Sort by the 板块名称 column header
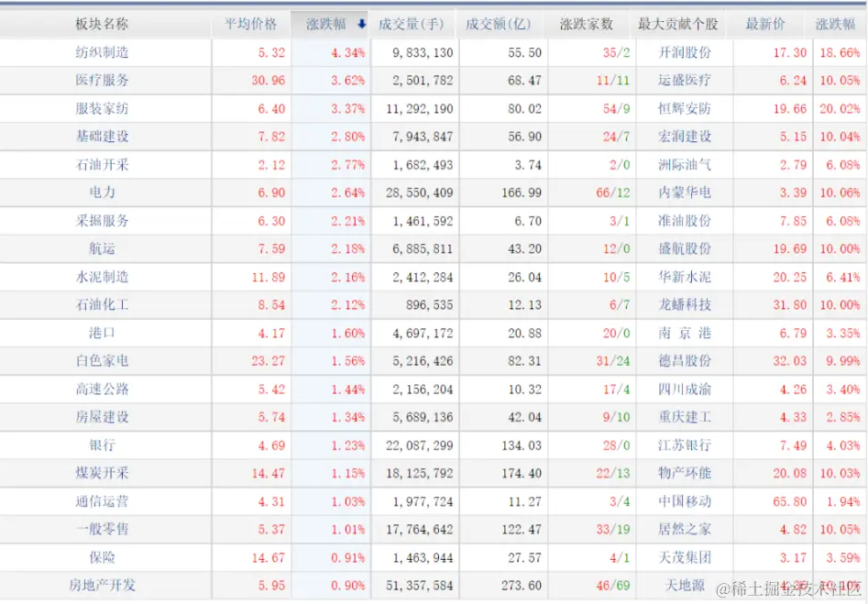 tap(102, 24)
